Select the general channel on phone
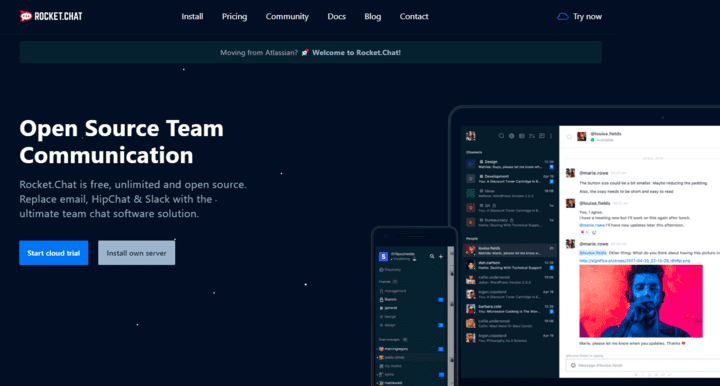This screenshot has height=386, width=720. [411, 308]
